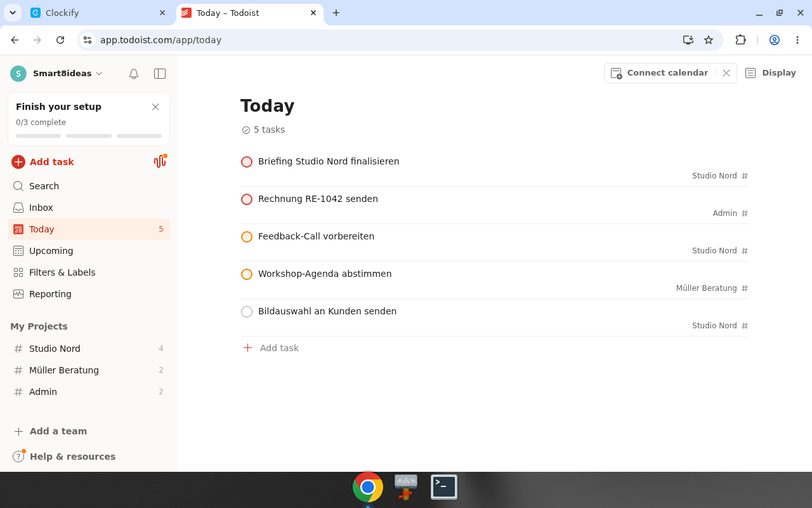Go to Inbox
812x508 pixels.
89,208
